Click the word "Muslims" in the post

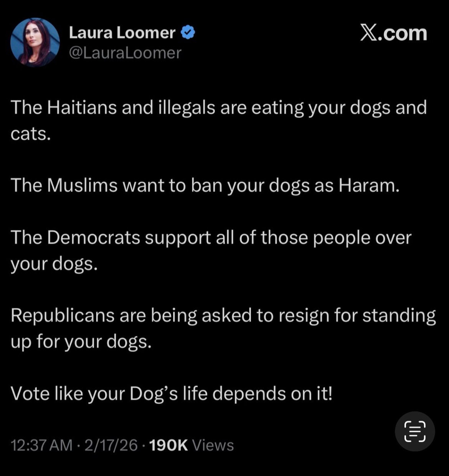(82, 185)
